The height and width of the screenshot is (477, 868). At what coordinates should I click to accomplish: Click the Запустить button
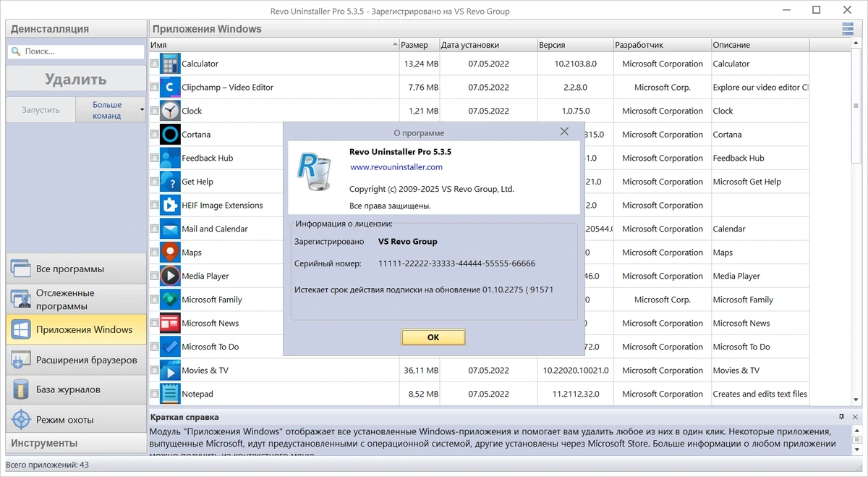click(x=41, y=110)
